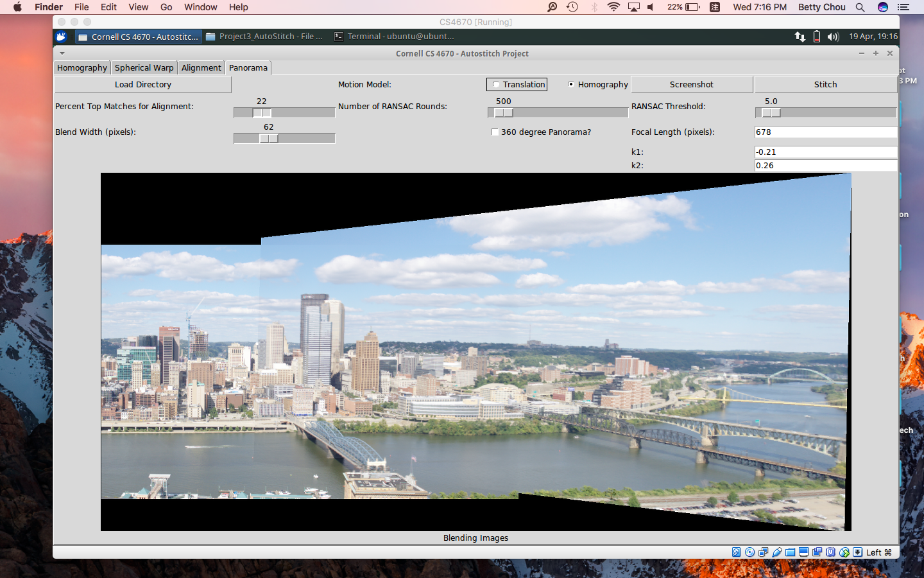Viewport: 924px width, 578px height.
Task: Open the Finder Window menu
Action: tap(200, 7)
